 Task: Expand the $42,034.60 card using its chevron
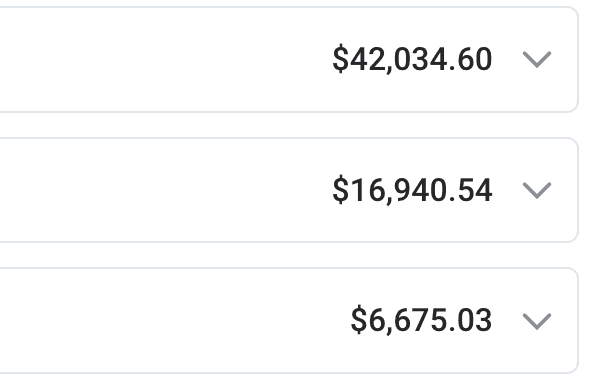(x=537, y=59)
